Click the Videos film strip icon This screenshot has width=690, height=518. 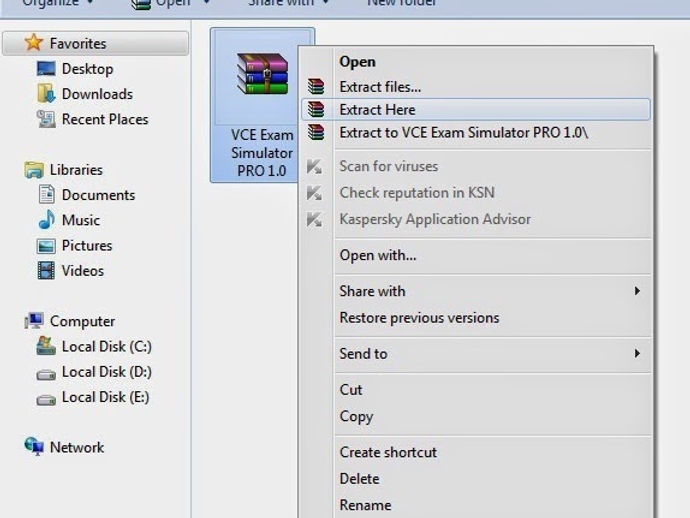pos(46,270)
